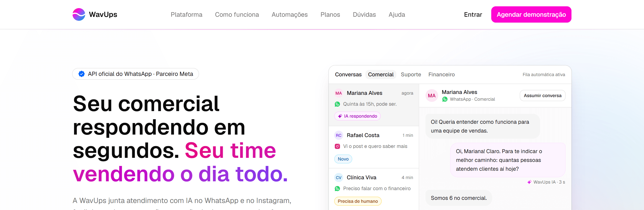644x210 pixels.
Task: Click 'WhatsApp · Comercial' channel label
Action: [x=472, y=99]
